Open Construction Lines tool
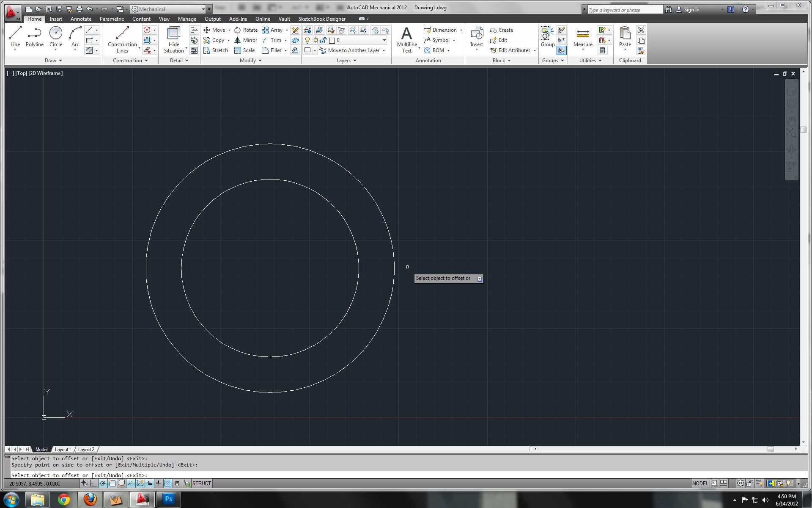Viewport: 812px width, 508px height. pyautogui.click(x=122, y=40)
